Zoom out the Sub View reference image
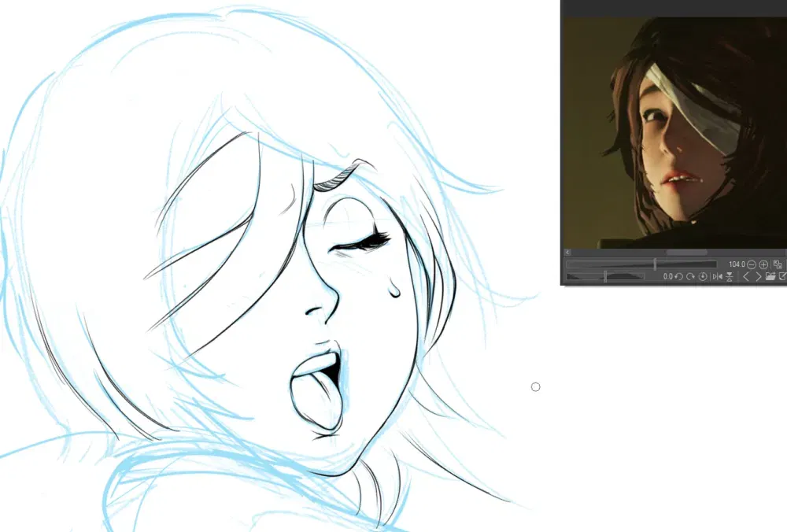This screenshot has height=532, width=787. 752,264
